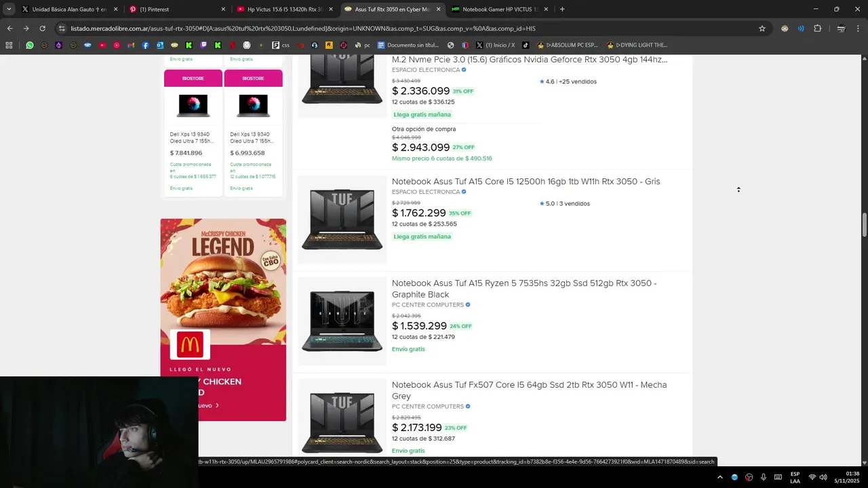Click the $ 2.943.099 other purchase option price
Viewport: 868px width, 488px height.
(420, 148)
